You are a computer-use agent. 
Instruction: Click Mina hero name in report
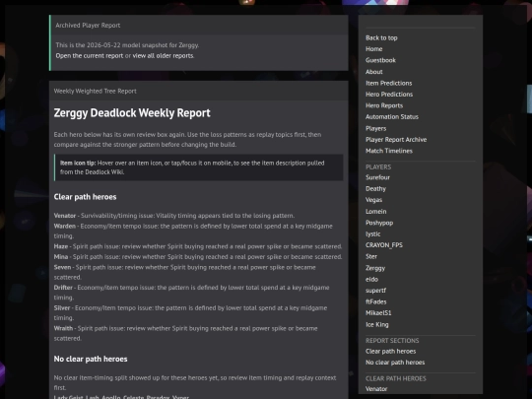[61, 257]
